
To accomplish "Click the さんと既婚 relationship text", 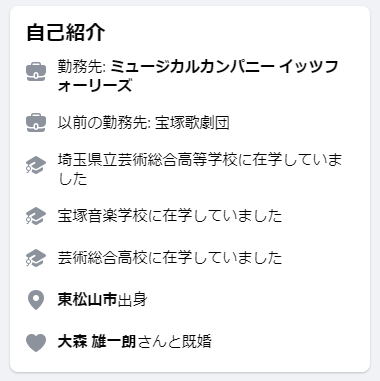I will point(174,341).
